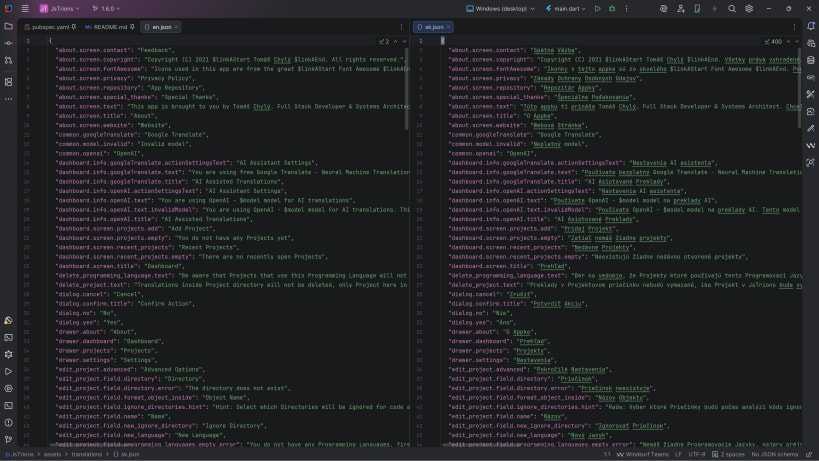Go to next highlighted problem in en.json
The image size is (819, 461).
point(404,41)
